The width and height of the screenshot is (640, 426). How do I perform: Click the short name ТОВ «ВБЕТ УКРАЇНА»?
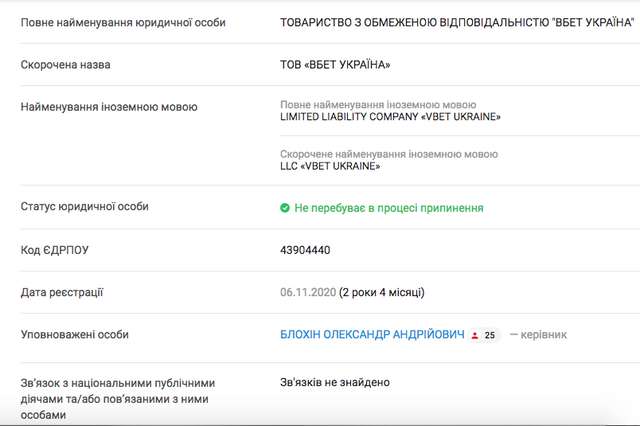[x=336, y=65]
